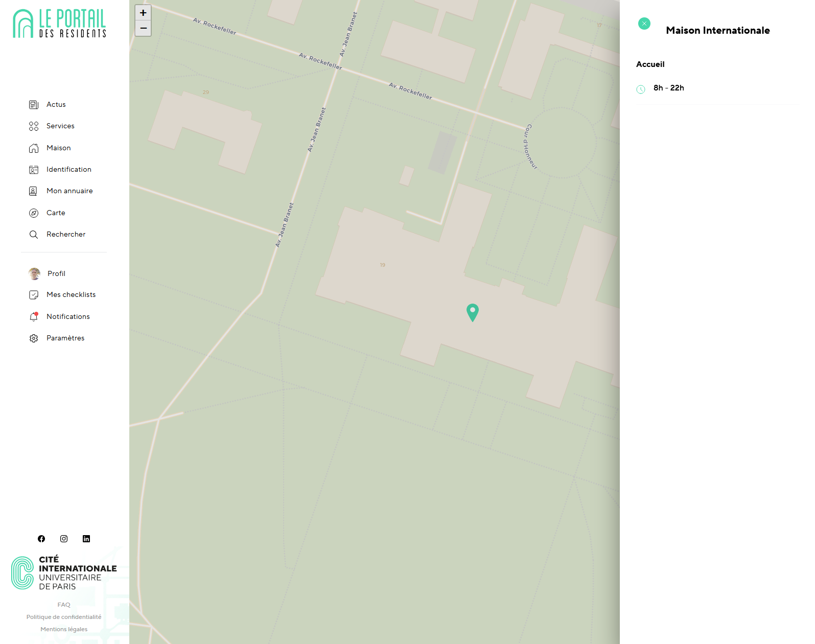This screenshot has width=815, height=644.
Task: Click the clock icon beside opening hours
Action: pyautogui.click(x=641, y=89)
